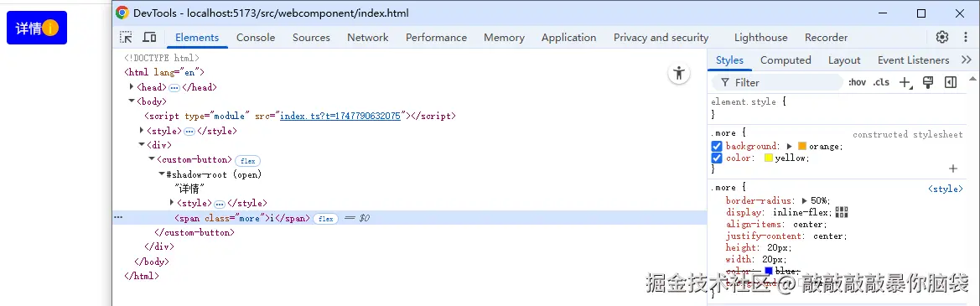Click the flex badge on custom-button
The image size is (980, 306).
(x=248, y=160)
